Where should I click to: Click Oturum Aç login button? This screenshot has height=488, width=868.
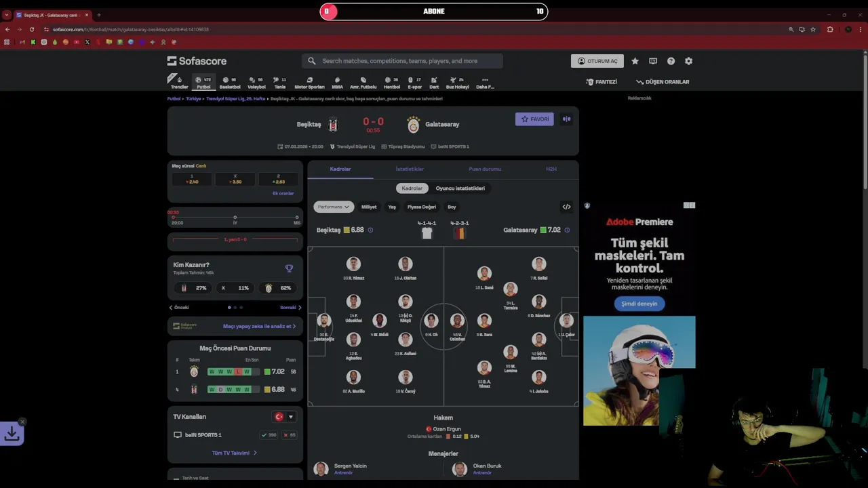(x=597, y=61)
